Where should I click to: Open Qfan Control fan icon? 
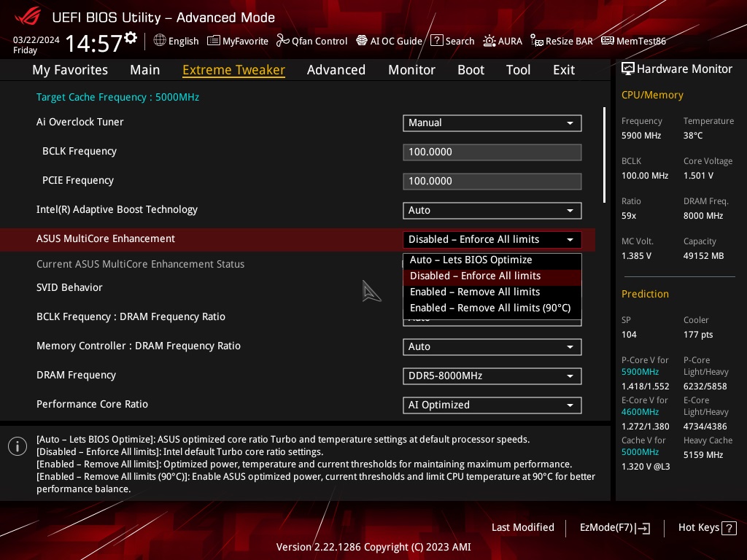click(283, 41)
